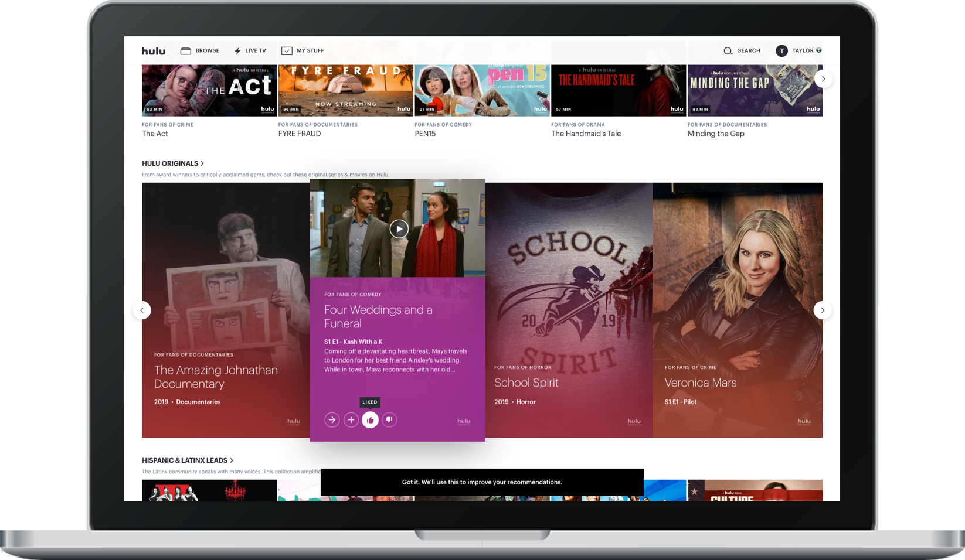Image resolution: width=965 pixels, height=560 pixels.
Task: Open the Taylor profile menu
Action: [x=798, y=51]
